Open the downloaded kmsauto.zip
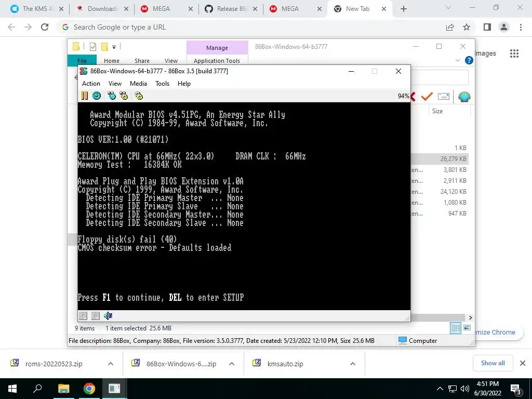 pyautogui.click(x=285, y=364)
